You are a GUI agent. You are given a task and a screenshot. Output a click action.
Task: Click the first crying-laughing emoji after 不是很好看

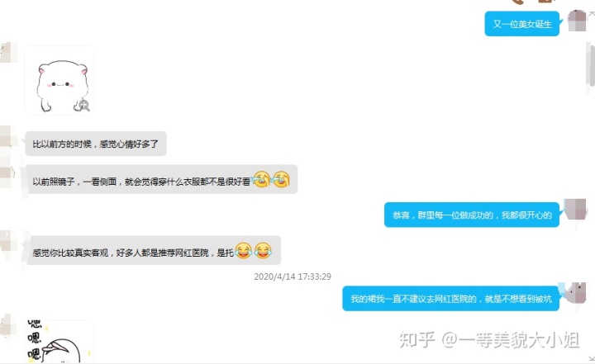[261, 179]
